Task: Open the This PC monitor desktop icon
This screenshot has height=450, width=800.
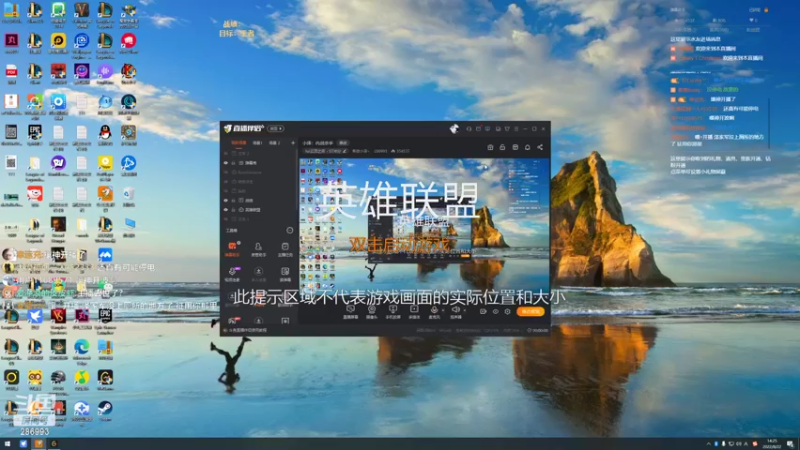Action: (x=130, y=227)
